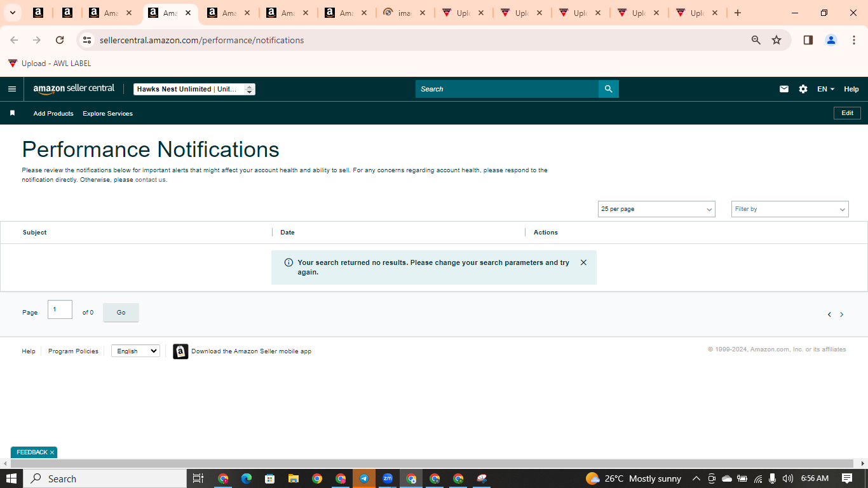Screen dimensions: 868x488
Task: Click the page number input field
Action: point(60,309)
